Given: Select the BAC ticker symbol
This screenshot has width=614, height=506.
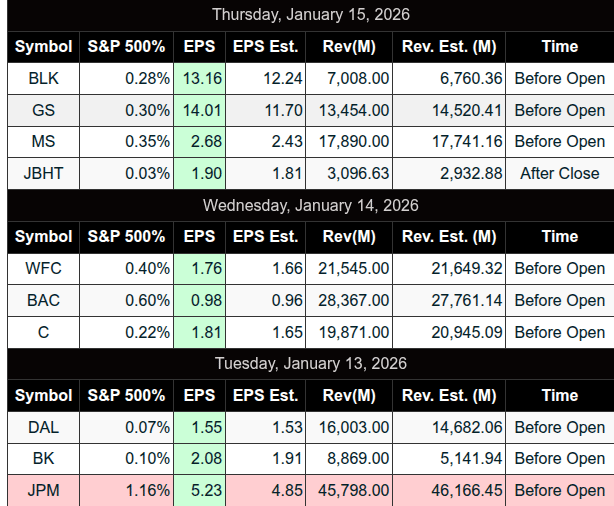Looking at the screenshot, I should (x=43, y=300).
